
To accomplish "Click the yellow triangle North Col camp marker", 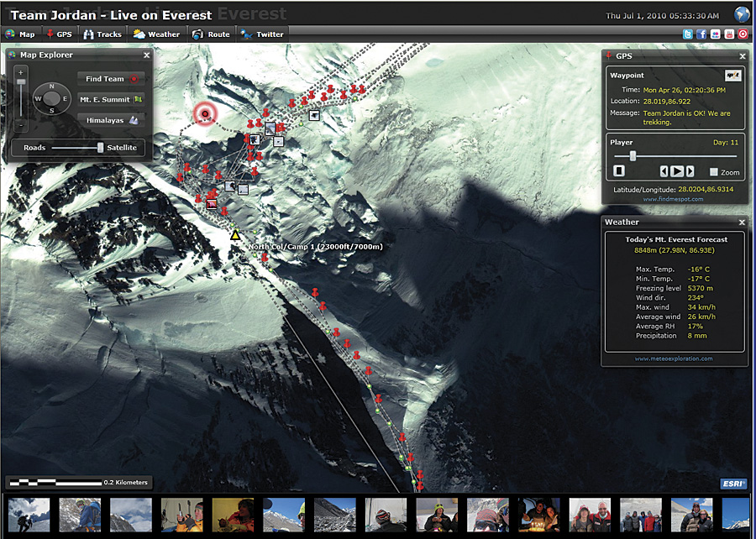I will coord(235,236).
